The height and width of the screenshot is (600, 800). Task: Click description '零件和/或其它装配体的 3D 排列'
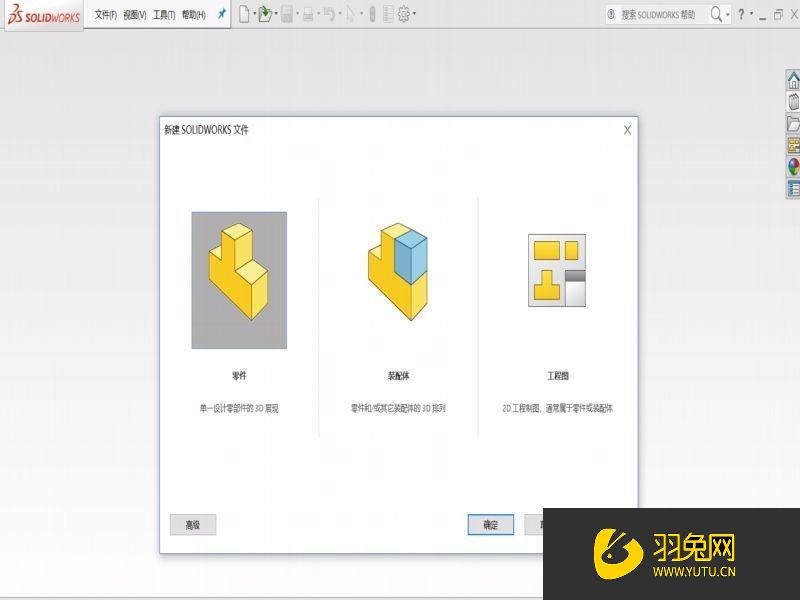coord(398,408)
